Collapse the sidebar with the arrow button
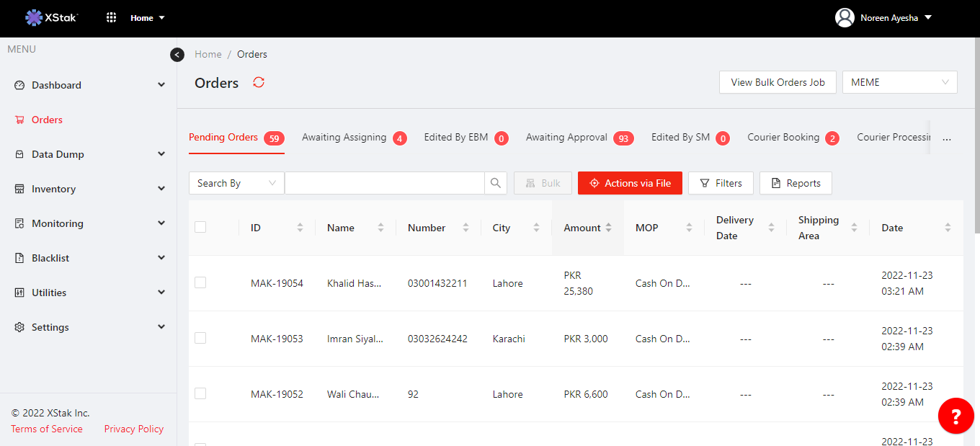 point(177,54)
